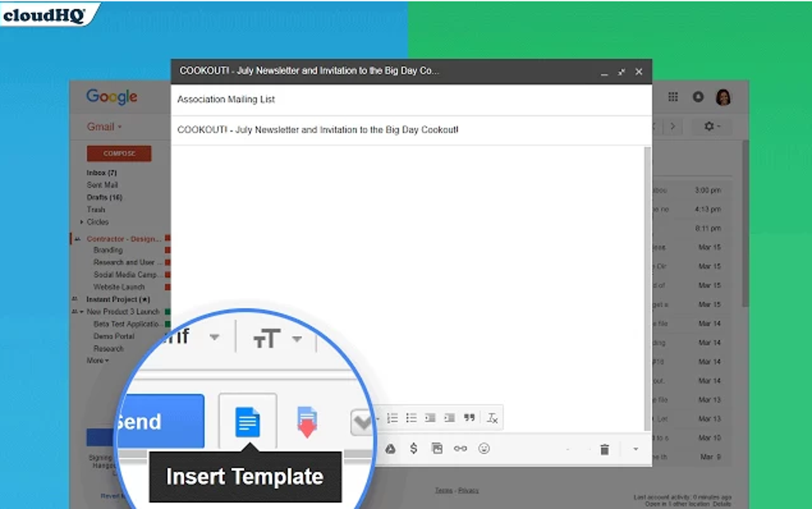This screenshot has height=509, width=812.
Task: Collapse the New Product 3 Launch label
Action: (x=81, y=311)
